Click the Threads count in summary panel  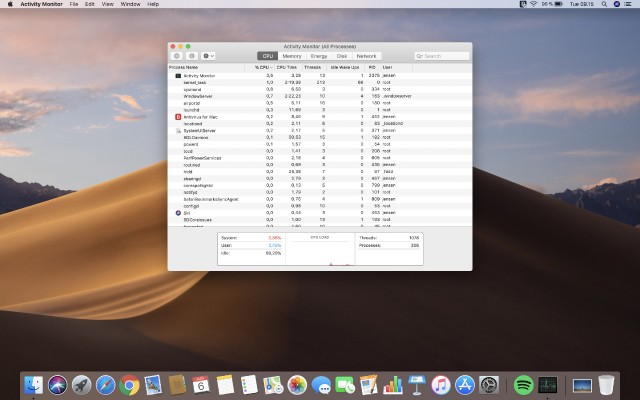[414, 238]
